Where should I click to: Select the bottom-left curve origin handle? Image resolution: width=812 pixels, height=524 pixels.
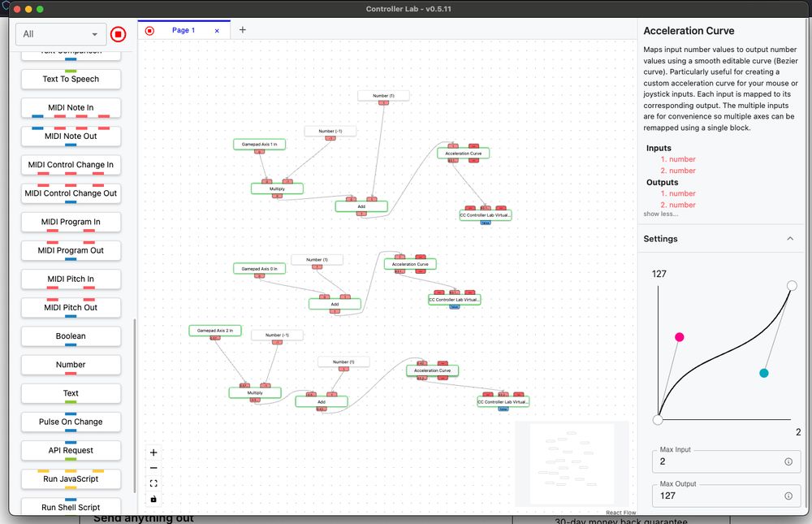tap(658, 420)
